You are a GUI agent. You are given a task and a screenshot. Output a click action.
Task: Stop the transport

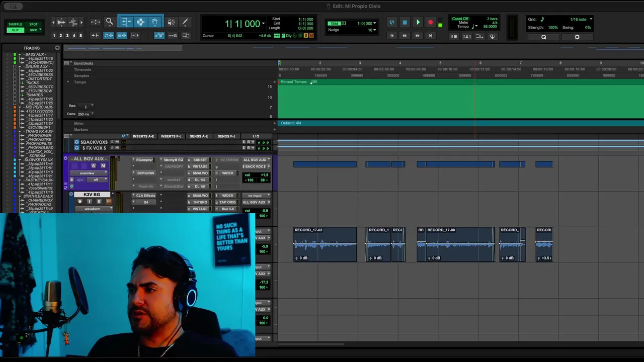(x=405, y=23)
